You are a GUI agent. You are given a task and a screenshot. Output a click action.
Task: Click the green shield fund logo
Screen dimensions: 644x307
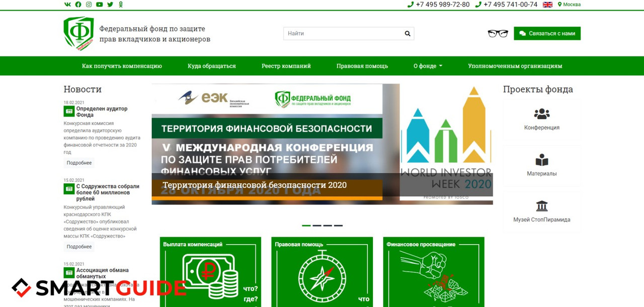[78, 33]
